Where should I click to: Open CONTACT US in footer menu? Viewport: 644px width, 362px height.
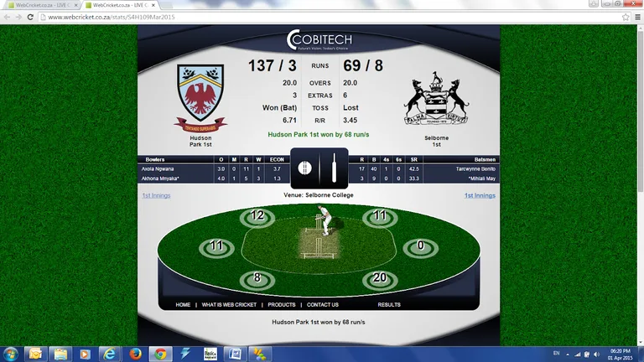coord(322,304)
